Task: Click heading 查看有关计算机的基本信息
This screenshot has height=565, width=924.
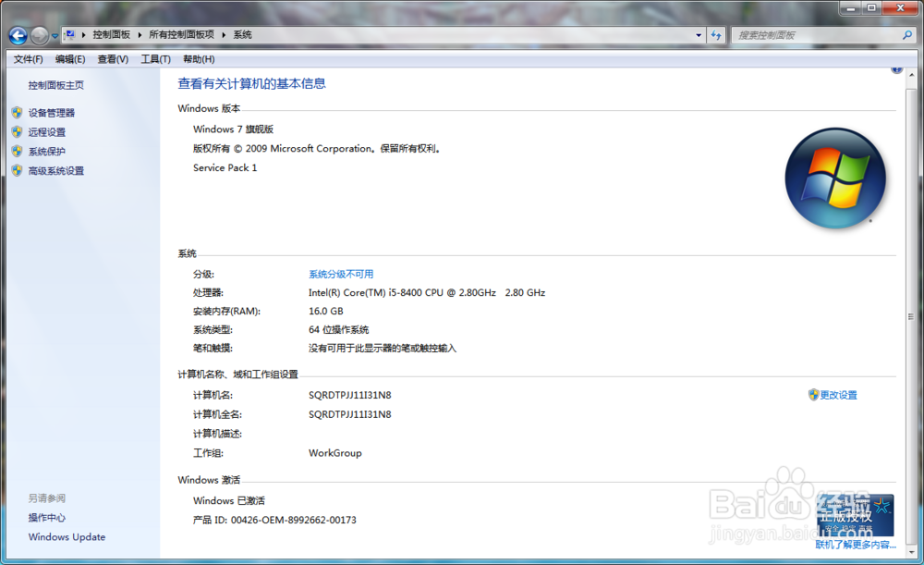Action: tap(251, 84)
